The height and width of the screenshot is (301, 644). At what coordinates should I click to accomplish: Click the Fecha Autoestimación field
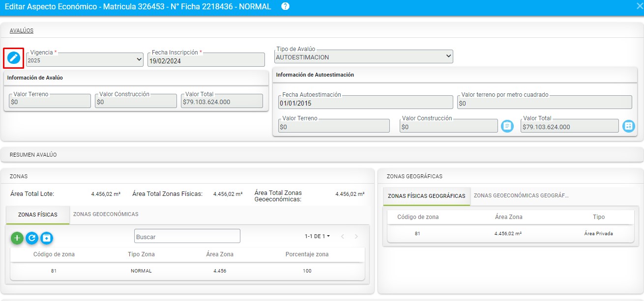point(365,102)
